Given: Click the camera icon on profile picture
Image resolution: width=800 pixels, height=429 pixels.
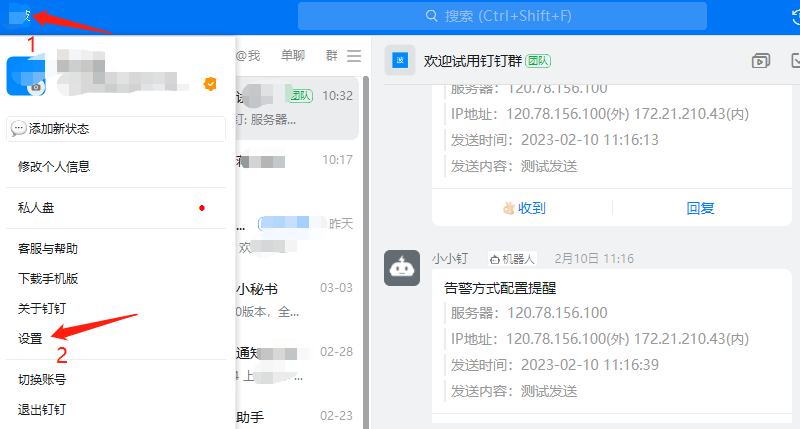Looking at the screenshot, I should 36,87.
